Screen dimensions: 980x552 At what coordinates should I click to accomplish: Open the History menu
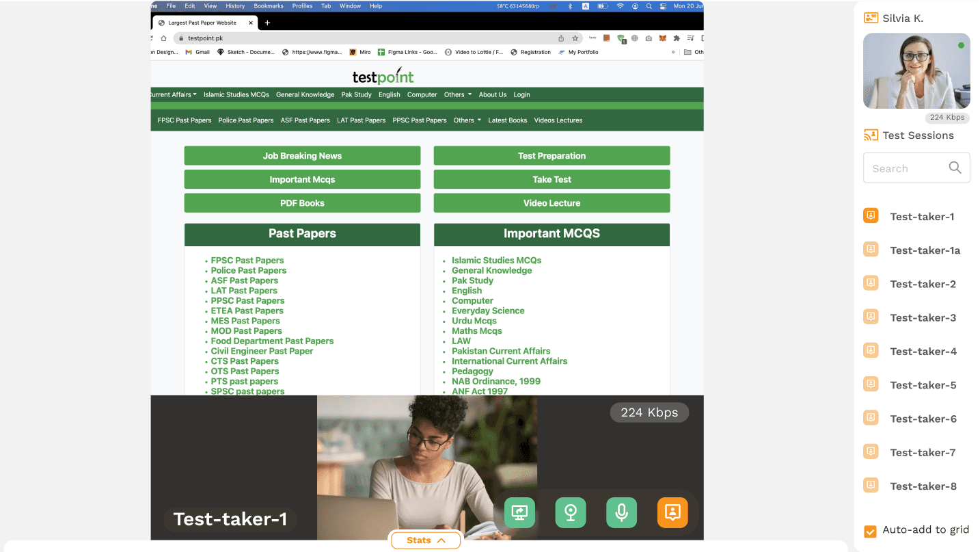tap(235, 6)
